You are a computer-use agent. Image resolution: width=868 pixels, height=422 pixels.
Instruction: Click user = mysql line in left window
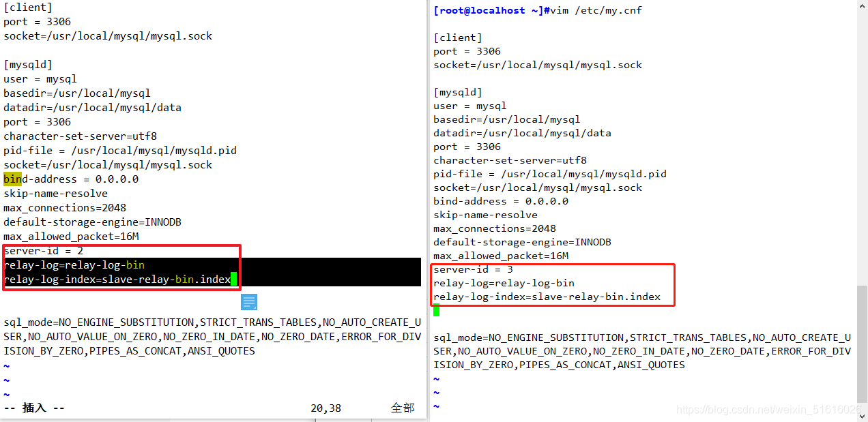(x=40, y=79)
